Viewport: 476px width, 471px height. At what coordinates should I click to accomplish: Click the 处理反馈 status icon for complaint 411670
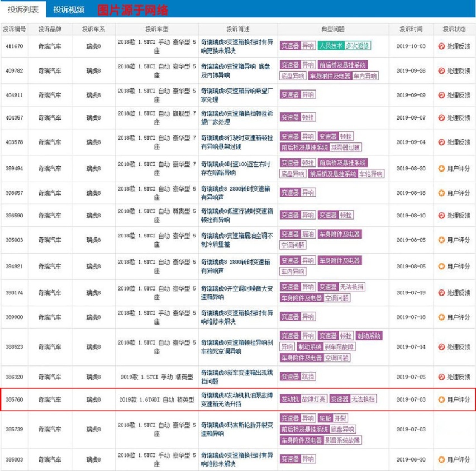click(441, 46)
